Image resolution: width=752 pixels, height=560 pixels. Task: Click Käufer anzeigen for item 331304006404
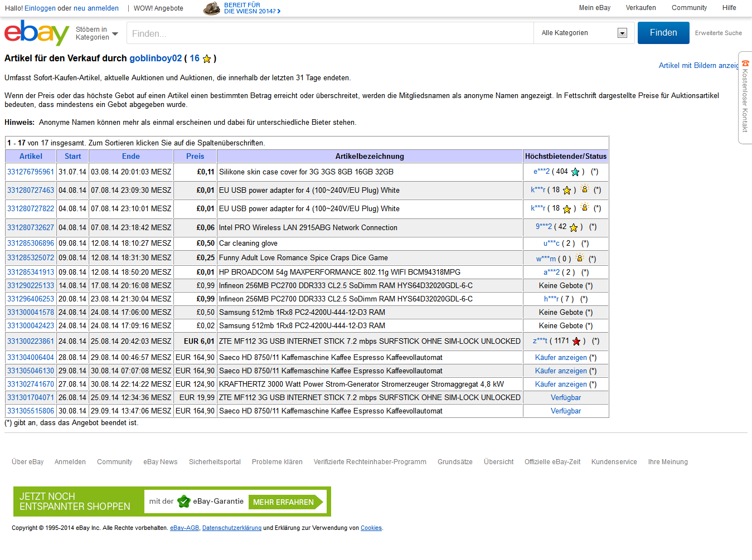point(561,358)
